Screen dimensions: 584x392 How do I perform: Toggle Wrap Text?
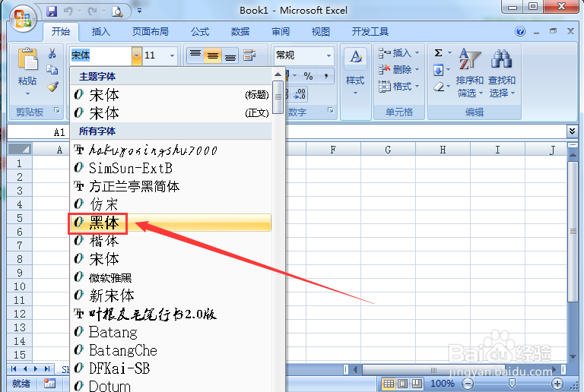click(249, 55)
